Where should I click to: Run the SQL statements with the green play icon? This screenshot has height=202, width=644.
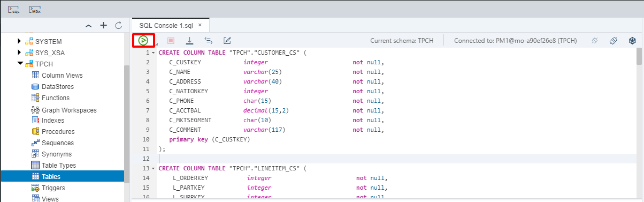tap(143, 40)
